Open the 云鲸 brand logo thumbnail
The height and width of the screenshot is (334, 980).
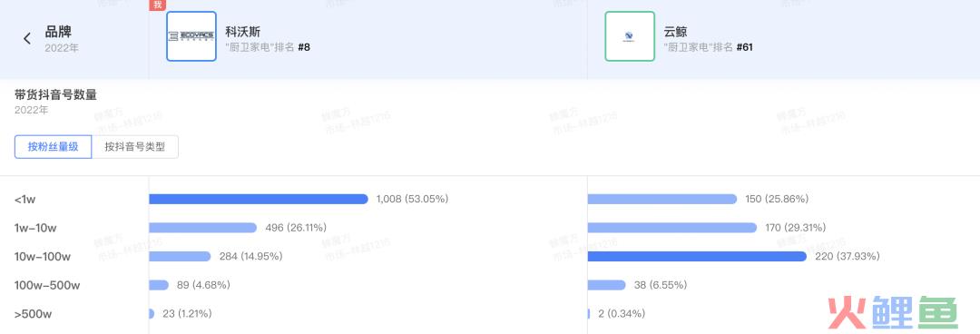(x=630, y=36)
